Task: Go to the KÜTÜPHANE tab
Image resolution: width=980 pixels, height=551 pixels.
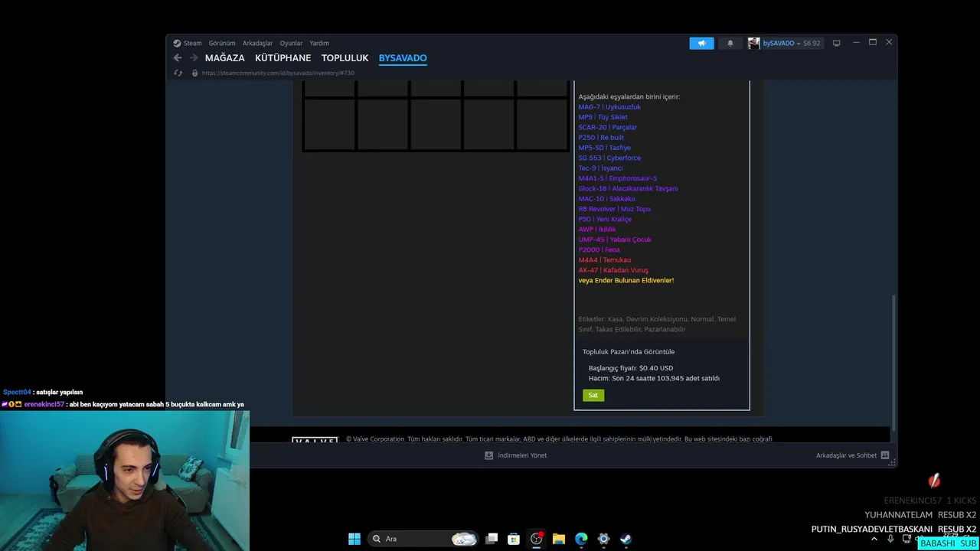Action: (x=283, y=58)
